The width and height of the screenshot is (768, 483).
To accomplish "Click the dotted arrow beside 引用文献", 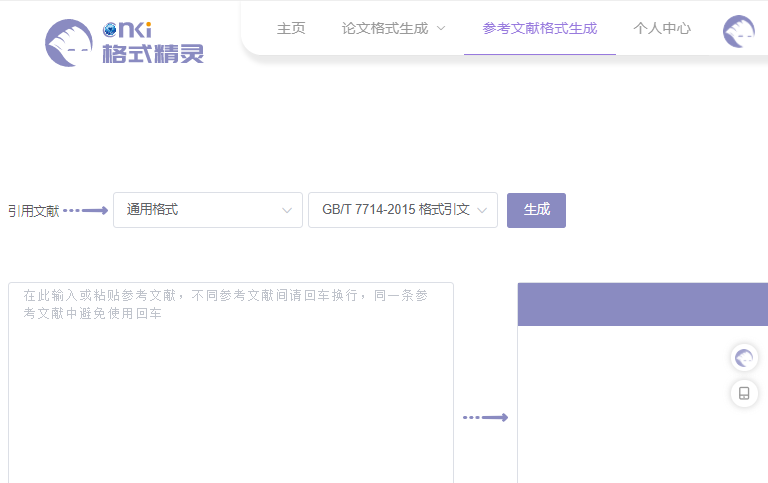I will 85,210.
